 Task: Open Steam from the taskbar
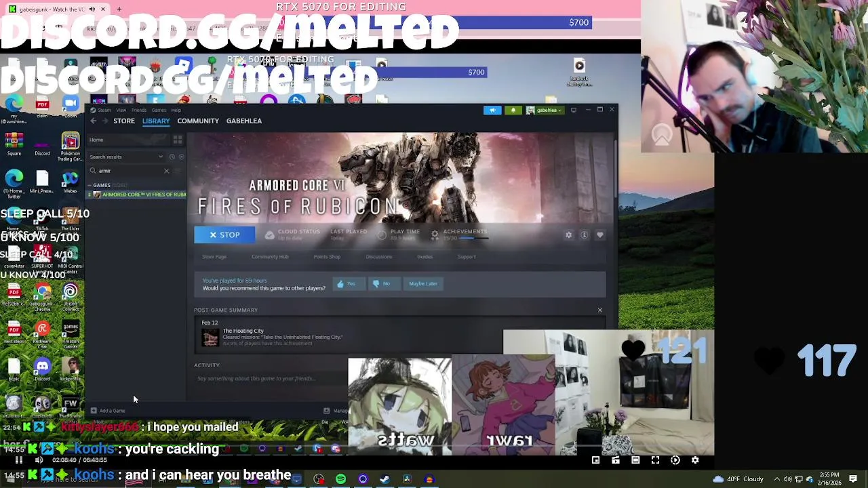click(384, 480)
